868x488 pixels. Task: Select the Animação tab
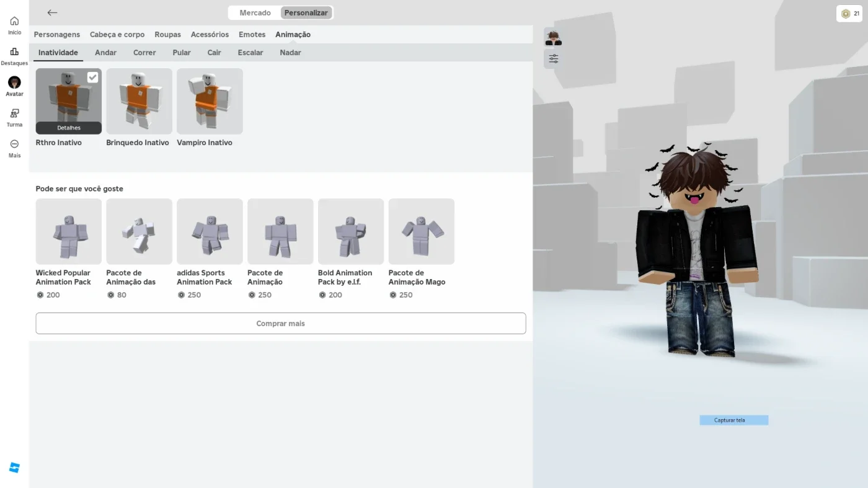(x=293, y=35)
